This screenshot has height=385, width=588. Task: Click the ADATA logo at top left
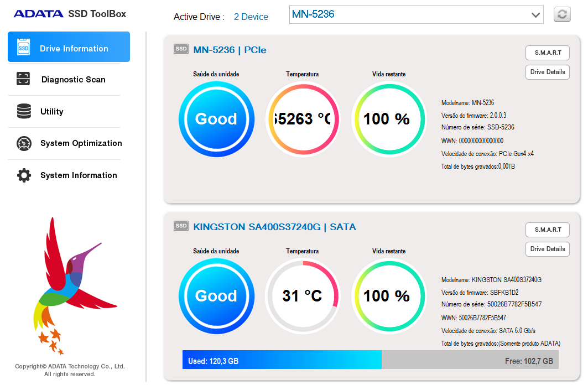[38, 14]
